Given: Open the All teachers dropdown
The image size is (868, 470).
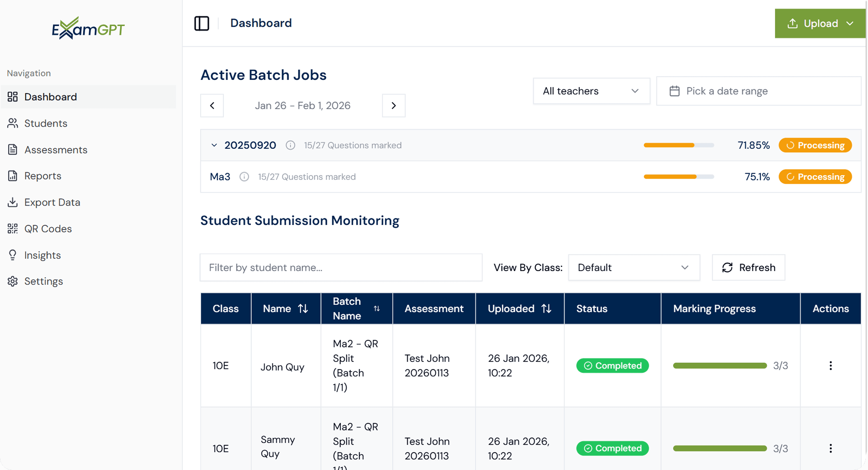Looking at the screenshot, I should point(591,91).
